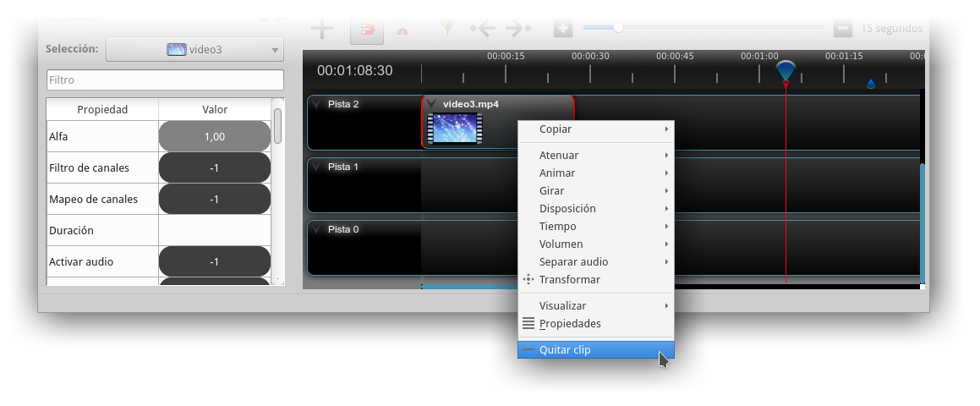Click the Filtro de canales property name
Screen dimensions: 980x406
pyautogui.click(x=89, y=167)
